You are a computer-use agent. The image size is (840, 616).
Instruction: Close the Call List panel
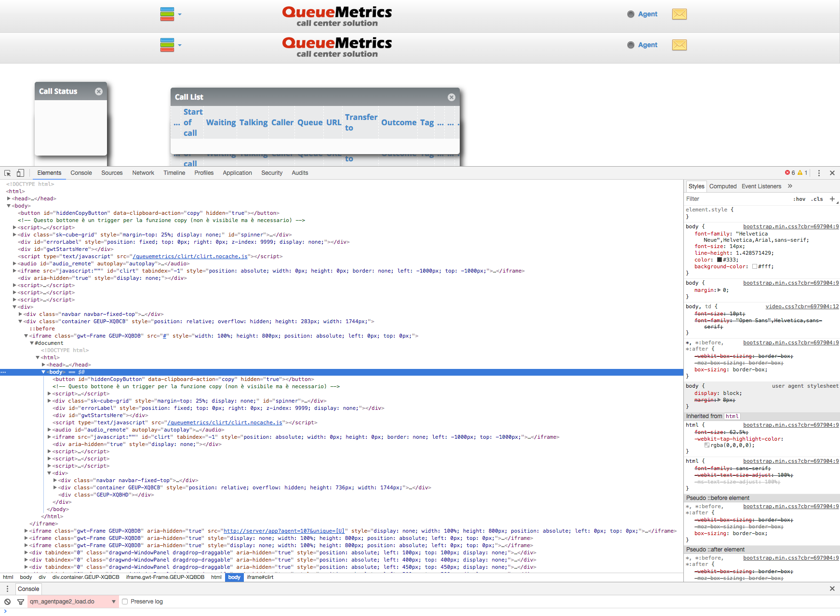(x=452, y=97)
